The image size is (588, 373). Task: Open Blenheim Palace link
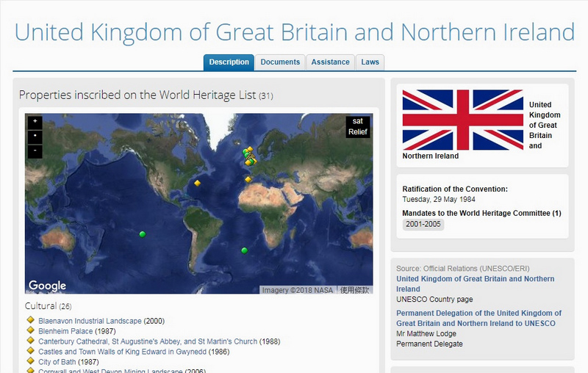point(65,331)
